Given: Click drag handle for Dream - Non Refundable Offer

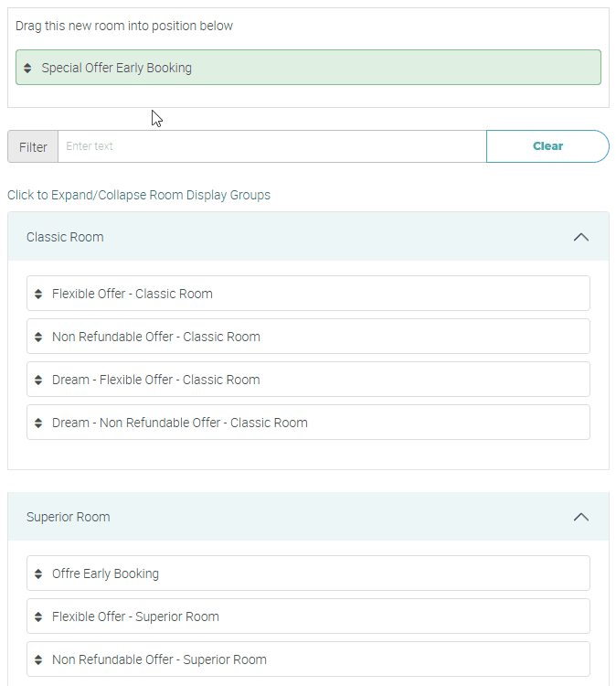Looking at the screenshot, I should click(x=38, y=423).
